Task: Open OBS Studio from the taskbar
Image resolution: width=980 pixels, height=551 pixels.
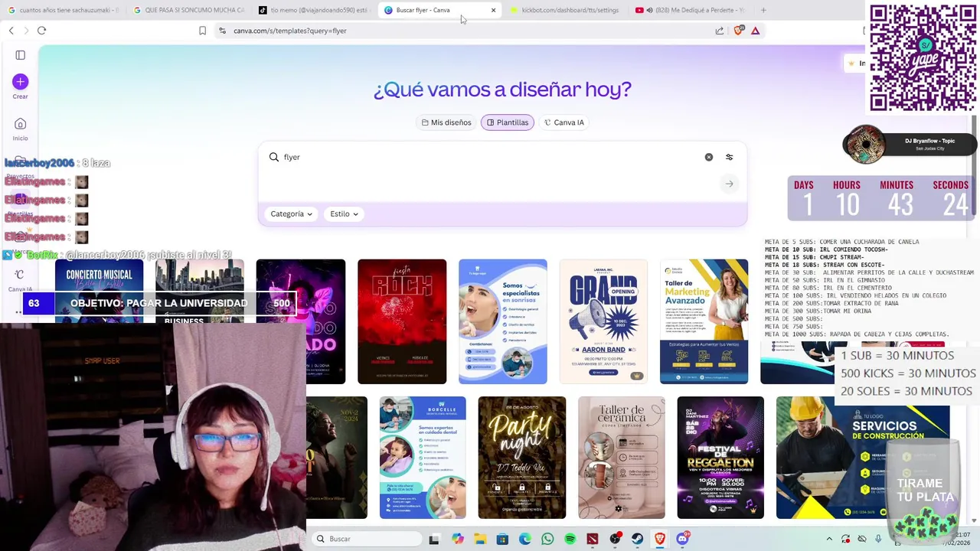Action: pyautogui.click(x=615, y=539)
